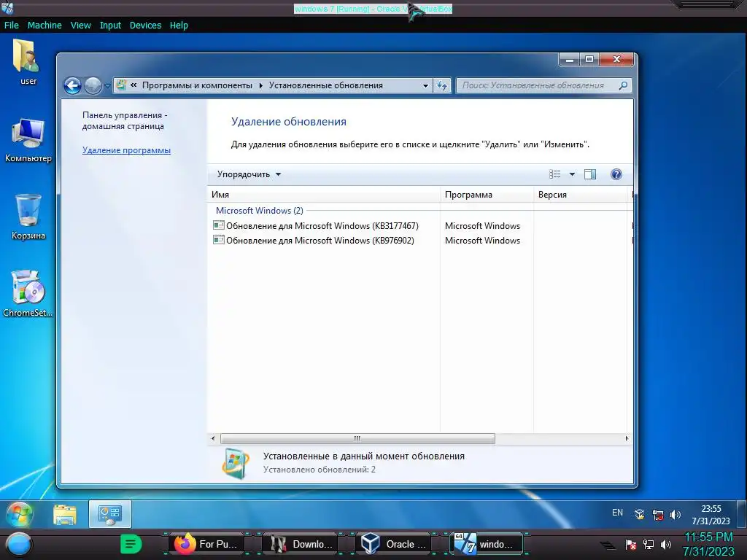
Task: Minimize the installed updates window
Action: [x=569, y=60]
